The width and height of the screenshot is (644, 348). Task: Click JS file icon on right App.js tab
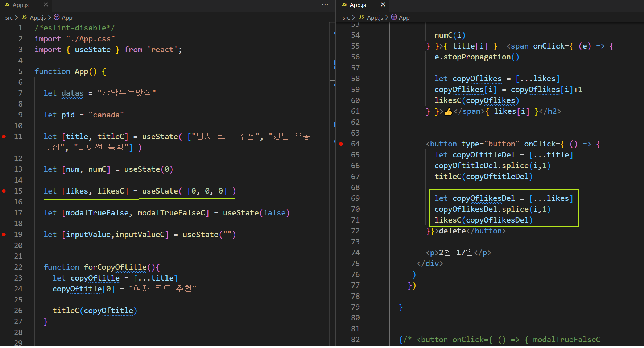344,5
